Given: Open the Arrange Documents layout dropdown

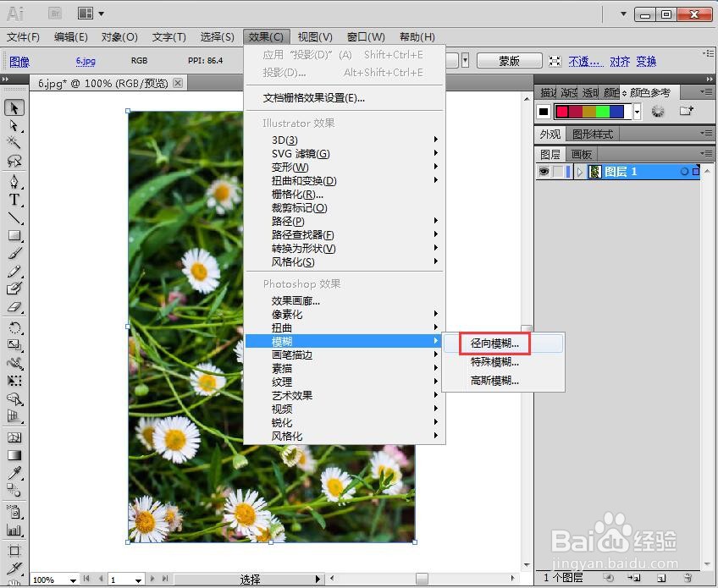Looking at the screenshot, I should [x=91, y=14].
